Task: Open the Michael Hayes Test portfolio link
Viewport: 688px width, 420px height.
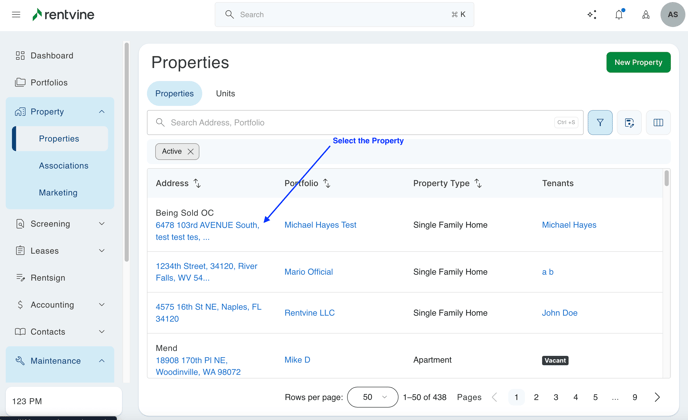Action: tap(320, 225)
